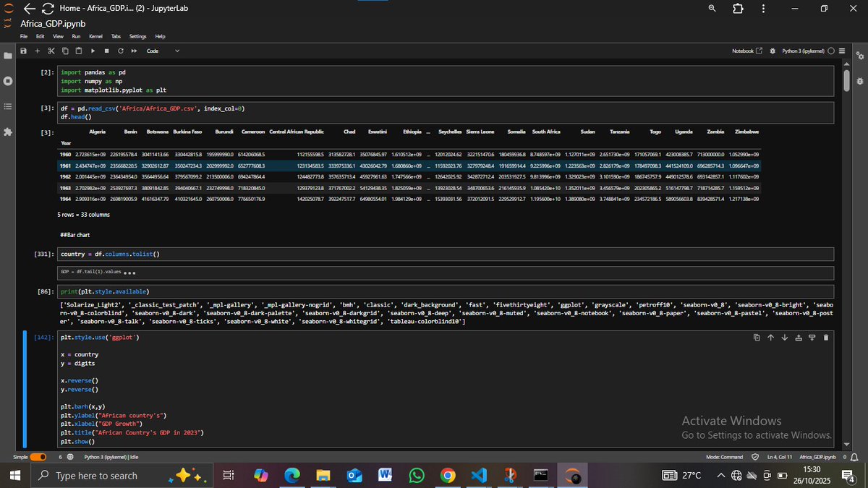The image size is (868, 488).
Task: Go back using the window back arrow
Action: (x=29, y=9)
